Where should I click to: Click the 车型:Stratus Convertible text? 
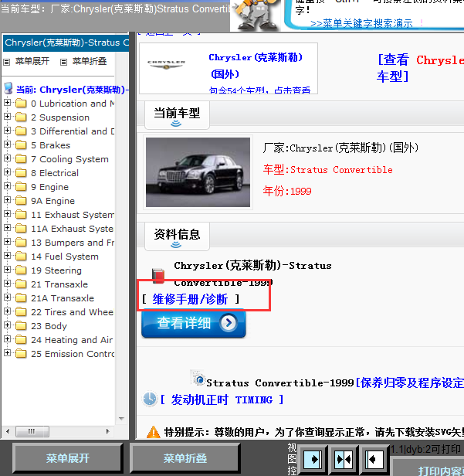coord(327,169)
